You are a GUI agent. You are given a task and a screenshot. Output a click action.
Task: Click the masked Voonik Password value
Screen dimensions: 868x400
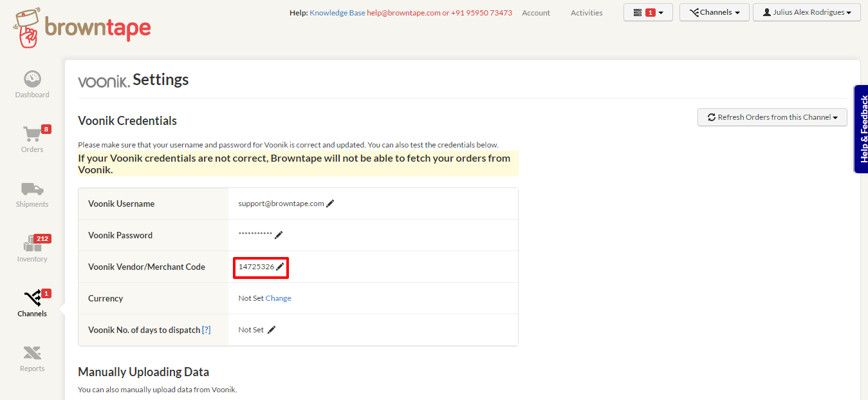[x=255, y=234]
